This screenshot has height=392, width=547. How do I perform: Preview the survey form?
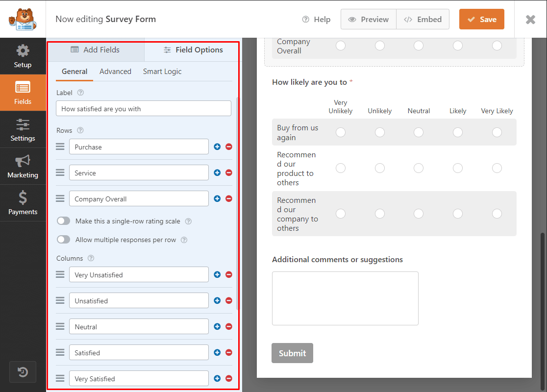coord(369,19)
